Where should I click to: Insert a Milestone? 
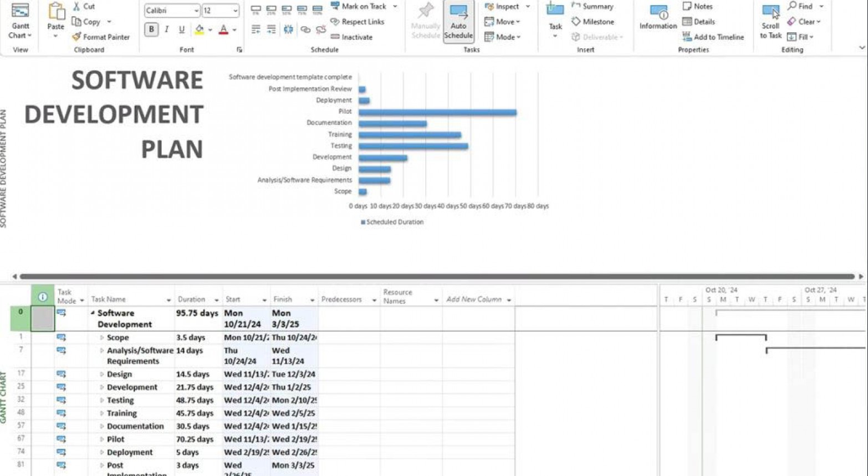coord(593,22)
